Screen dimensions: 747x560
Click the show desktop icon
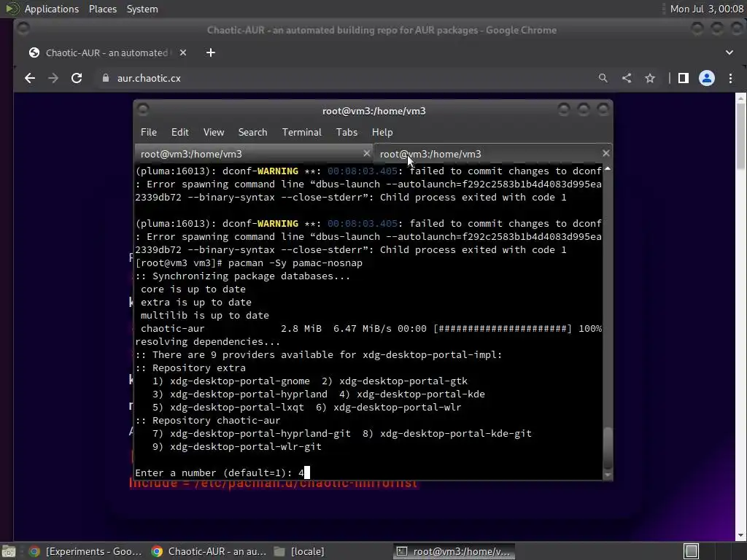pyautogui.click(x=9, y=551)
